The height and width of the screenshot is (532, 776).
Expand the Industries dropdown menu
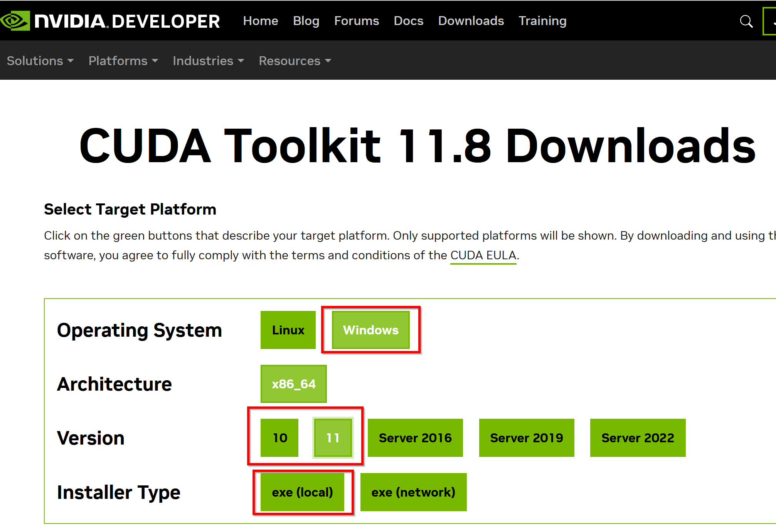click(x=209, y=60)
